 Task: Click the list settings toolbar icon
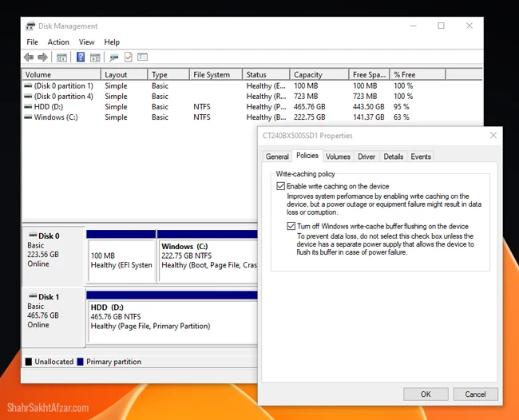click(x=142, y=57)
